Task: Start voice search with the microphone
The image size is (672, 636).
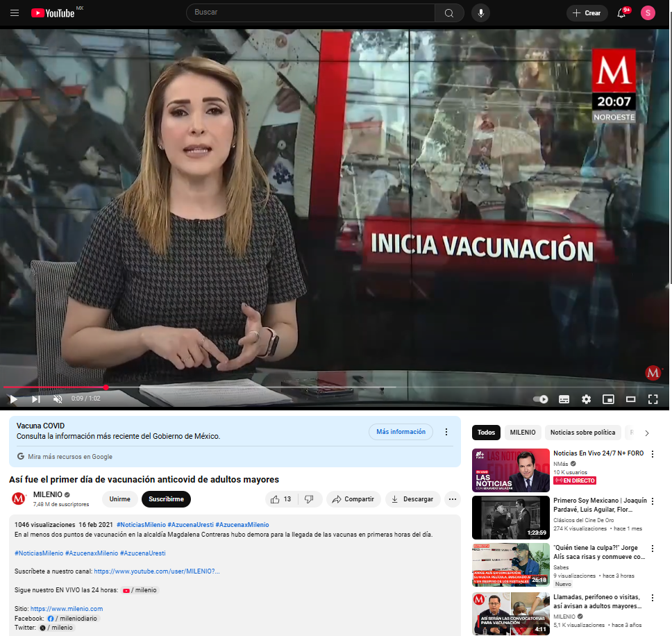Action: point(481,13)
